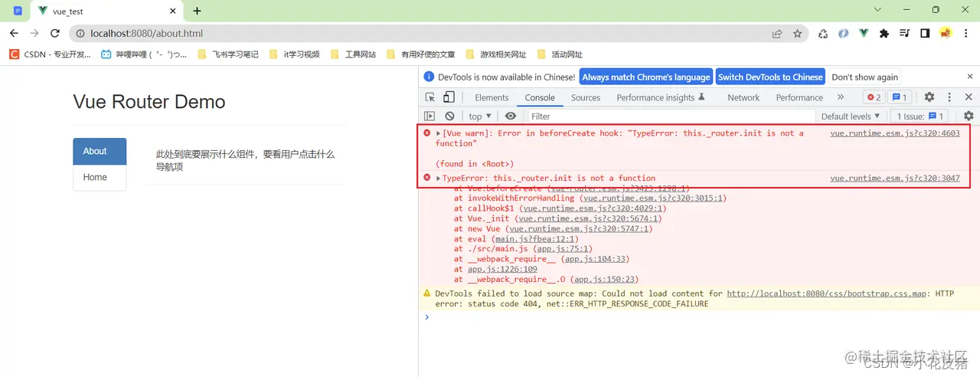Click the 2 errors counter badge

pyautogui.click(x=874, y=97)
